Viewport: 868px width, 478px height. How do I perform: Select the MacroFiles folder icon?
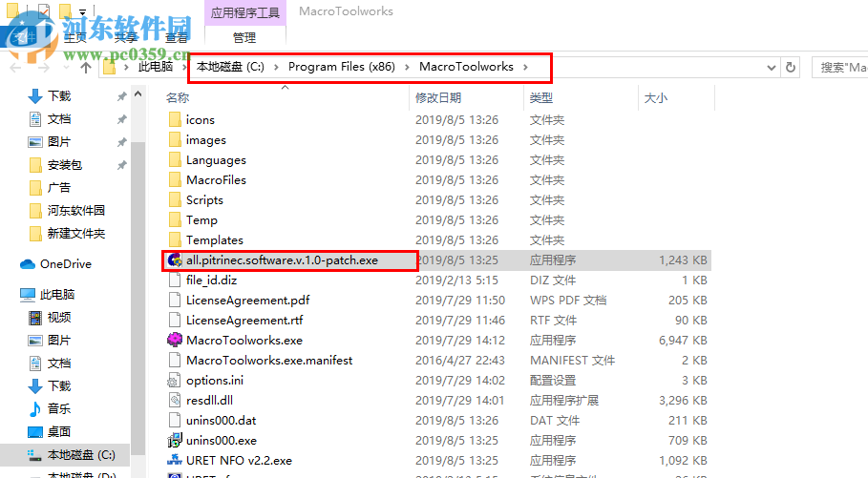coord(175,179)
